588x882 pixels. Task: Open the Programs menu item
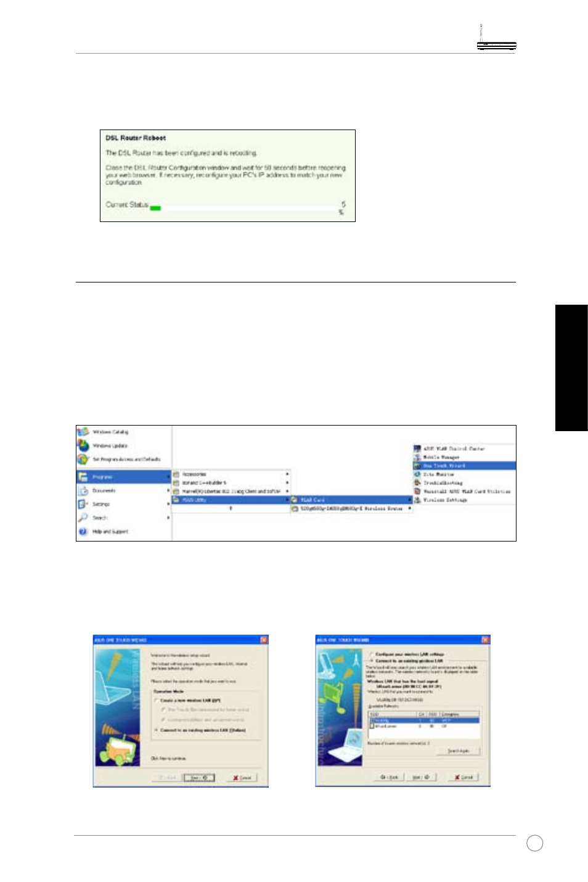(124, 477)
